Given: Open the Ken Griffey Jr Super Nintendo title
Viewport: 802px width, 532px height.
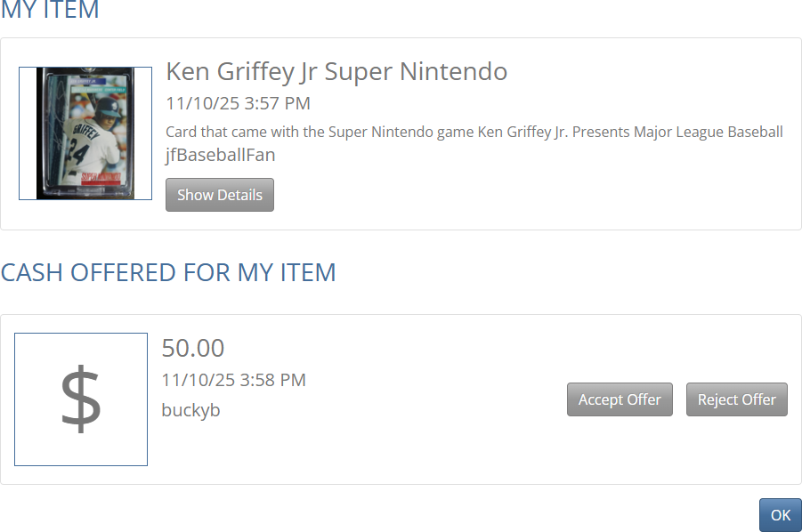Looking at the screenshot, I should point(336,71).
